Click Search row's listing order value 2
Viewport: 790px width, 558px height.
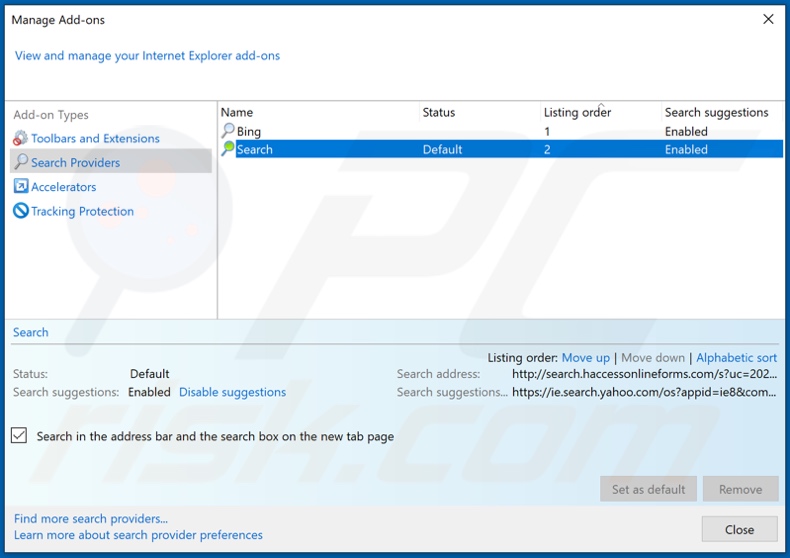pyautogui.click(x=547, y=150)
